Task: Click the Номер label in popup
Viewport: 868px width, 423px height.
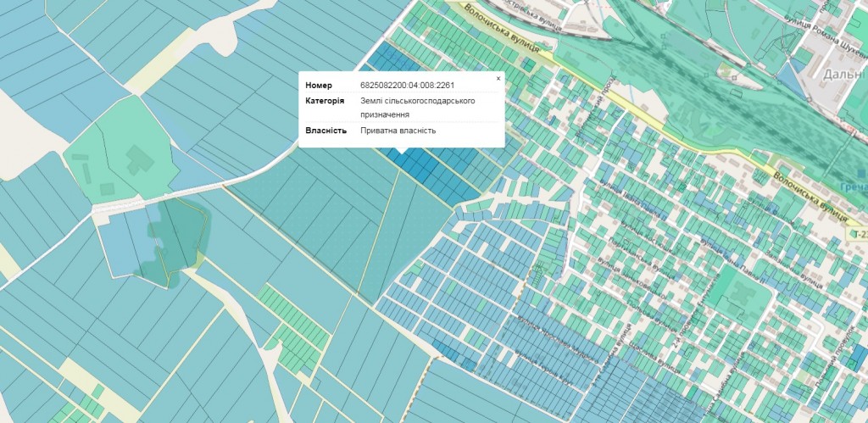Action: (x=320, y=85)
